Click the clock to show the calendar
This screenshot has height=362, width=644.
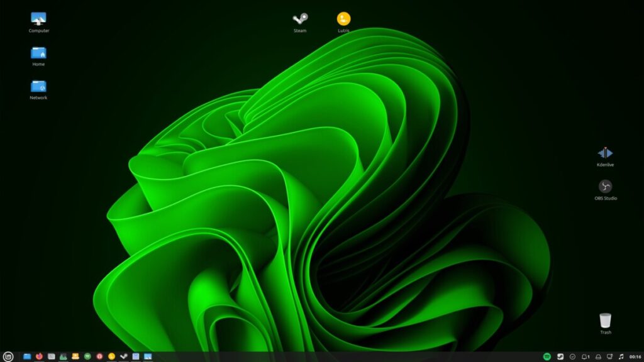pyautogui.click(x=635, y=355)
